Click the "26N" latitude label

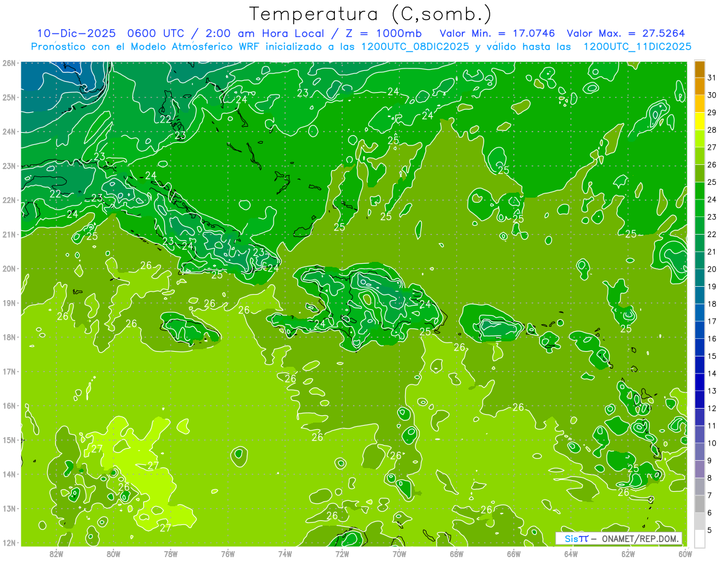click(x=9, y=62)
